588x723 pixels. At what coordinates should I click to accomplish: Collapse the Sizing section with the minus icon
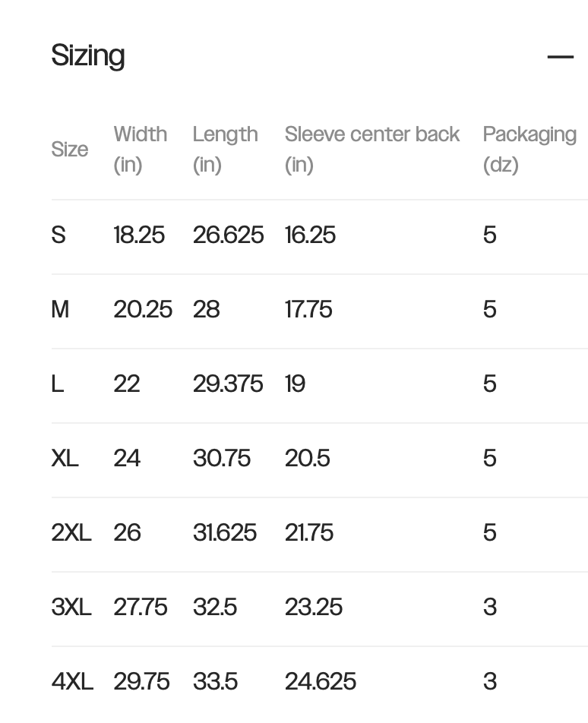(x=560, y=57)
